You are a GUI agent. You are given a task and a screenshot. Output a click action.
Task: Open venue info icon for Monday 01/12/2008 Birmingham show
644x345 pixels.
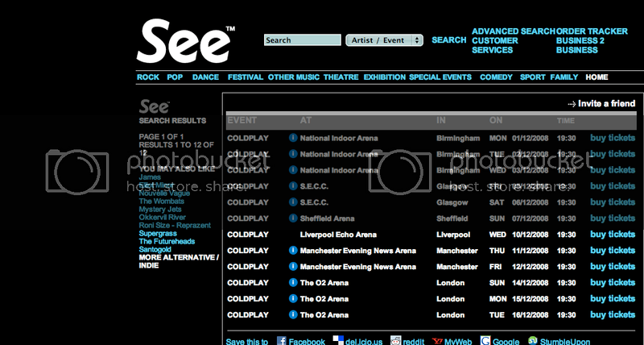coord(293,138)
